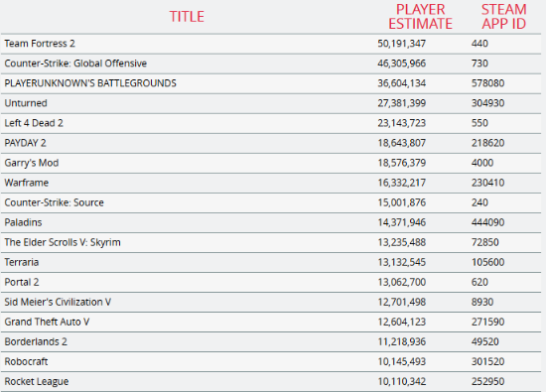Click the STEAM APP ID column header
Screen dimensions: 546x392
[x=504, y=16]
